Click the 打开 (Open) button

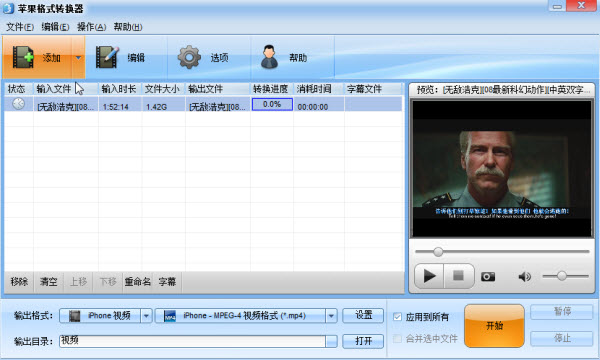point(363,341)
